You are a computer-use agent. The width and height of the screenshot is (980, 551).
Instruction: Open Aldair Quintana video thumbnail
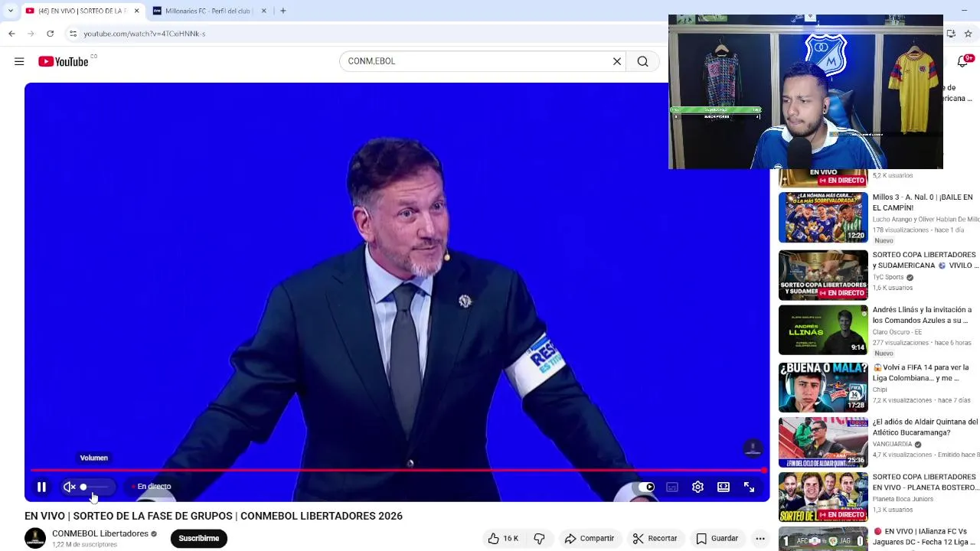point(823,442)
